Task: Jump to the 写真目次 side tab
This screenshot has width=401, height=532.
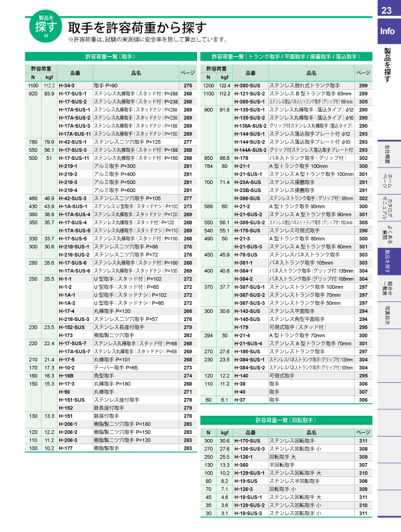Action: (x=388, y=316)
